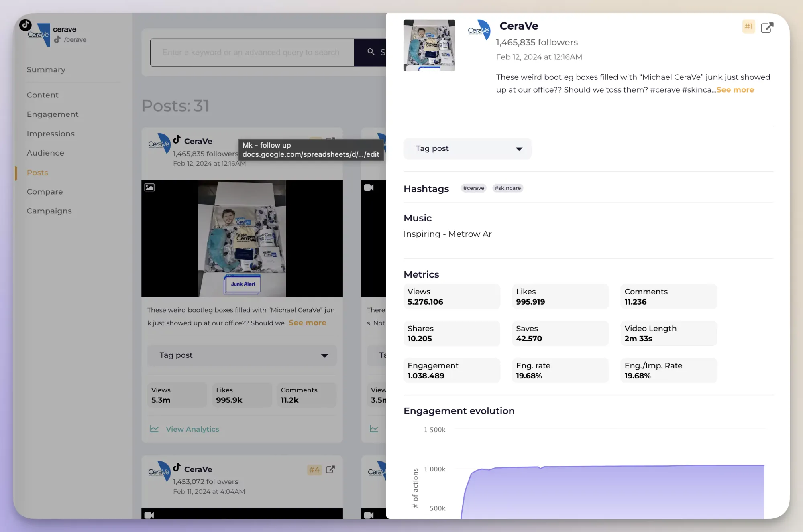The width and height of the screenshot is (803, 532).
Task: Click the TikTok badge on sidebar profile logo
Action: [25, 25]
